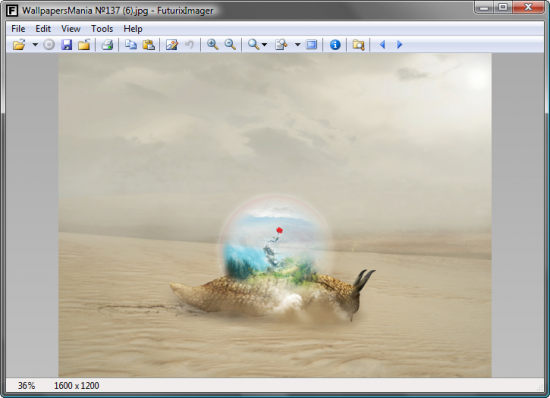Click the page with magnifier icon
Image resolution: width=550 pixels, height=398 pixels.
pos(281,45)
